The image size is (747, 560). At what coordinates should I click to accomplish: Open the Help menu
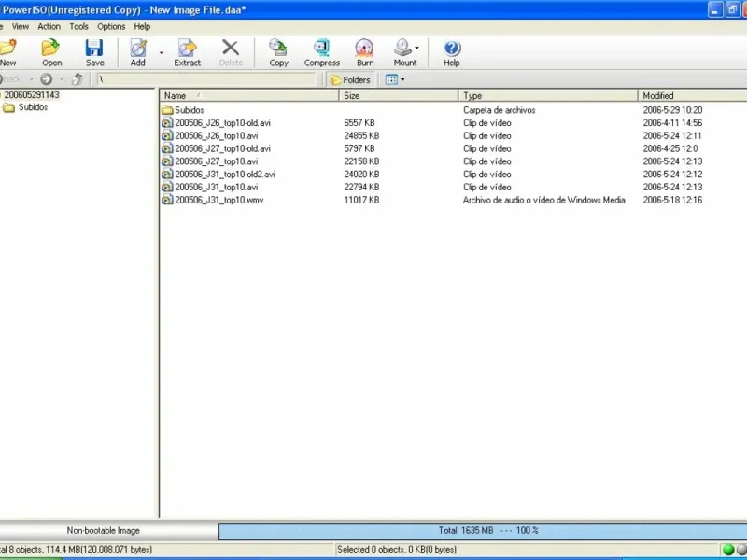(x=142, y=27)
